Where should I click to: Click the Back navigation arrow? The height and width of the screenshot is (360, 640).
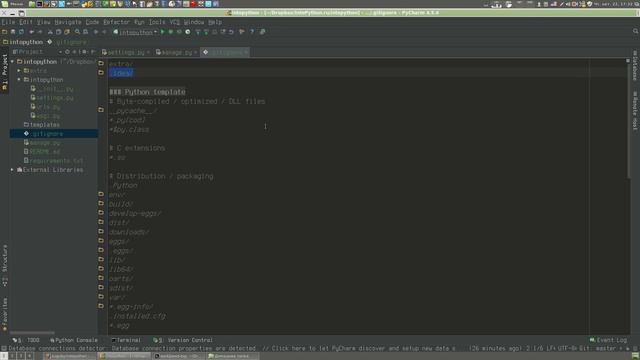pos(96,32)
